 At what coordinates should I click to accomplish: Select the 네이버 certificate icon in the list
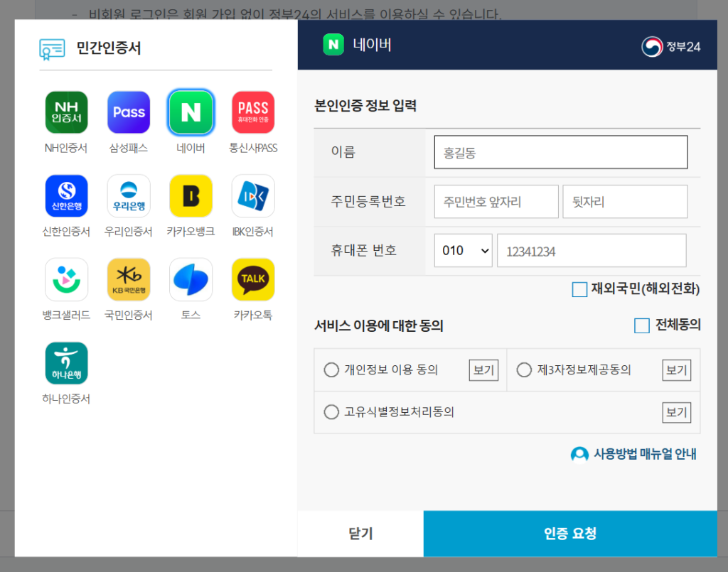[x=191, y=112]
